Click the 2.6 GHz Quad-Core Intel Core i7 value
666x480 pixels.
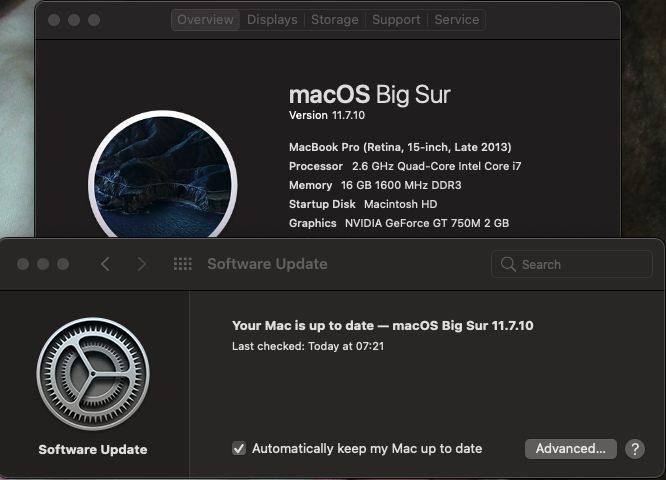coord(436,166)
